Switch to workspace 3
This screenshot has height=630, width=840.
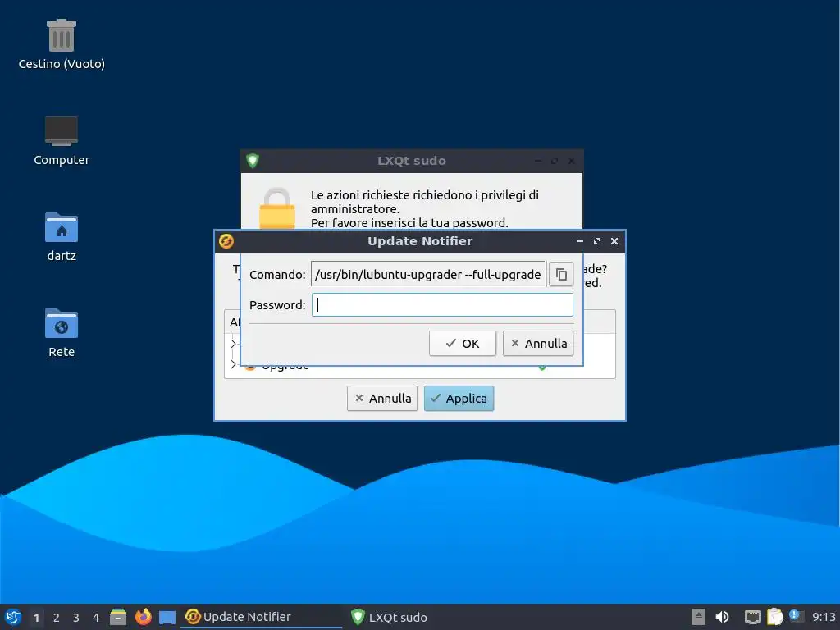(76, 618)
